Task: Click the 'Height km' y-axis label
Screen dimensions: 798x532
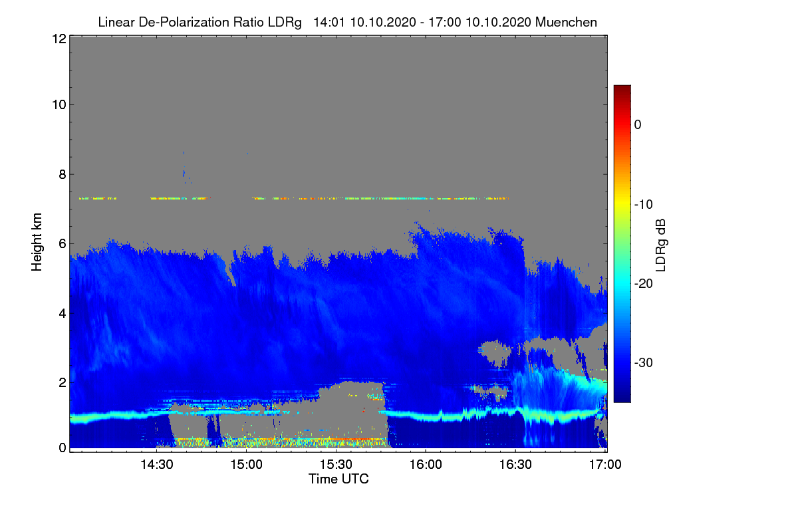Action: (x=37, y=242)
